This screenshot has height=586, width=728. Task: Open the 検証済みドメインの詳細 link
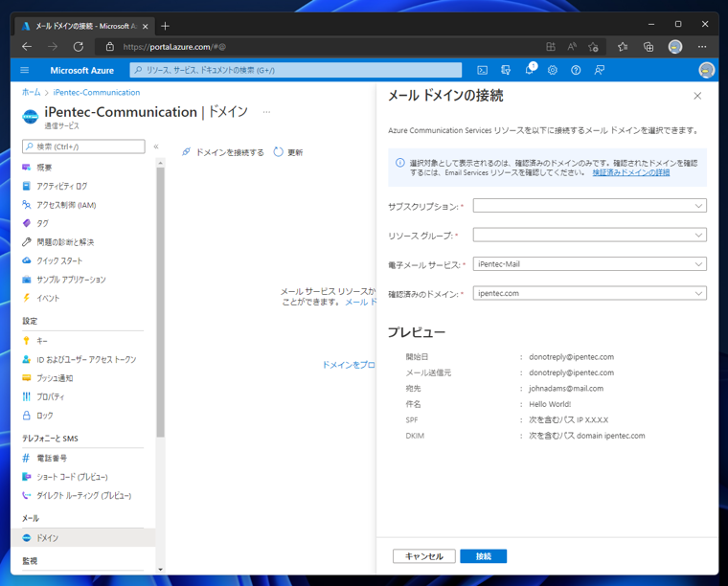[x=631, y=172]
